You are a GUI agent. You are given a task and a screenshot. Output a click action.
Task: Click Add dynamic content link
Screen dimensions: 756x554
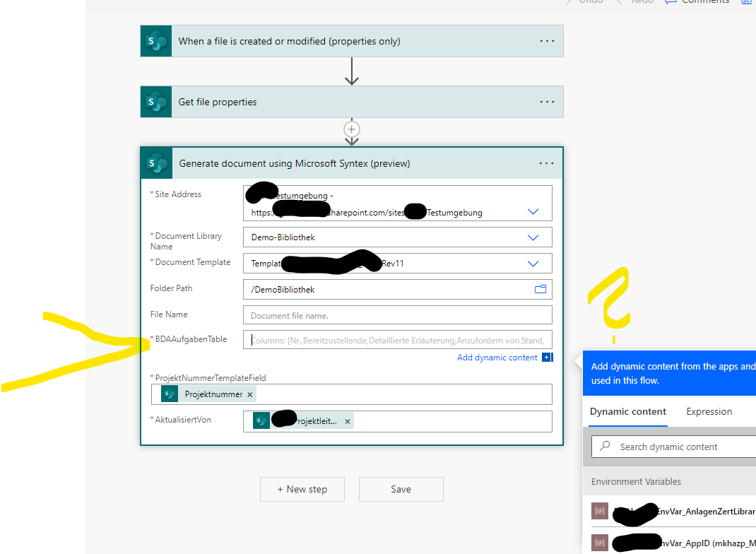point(497,358)
